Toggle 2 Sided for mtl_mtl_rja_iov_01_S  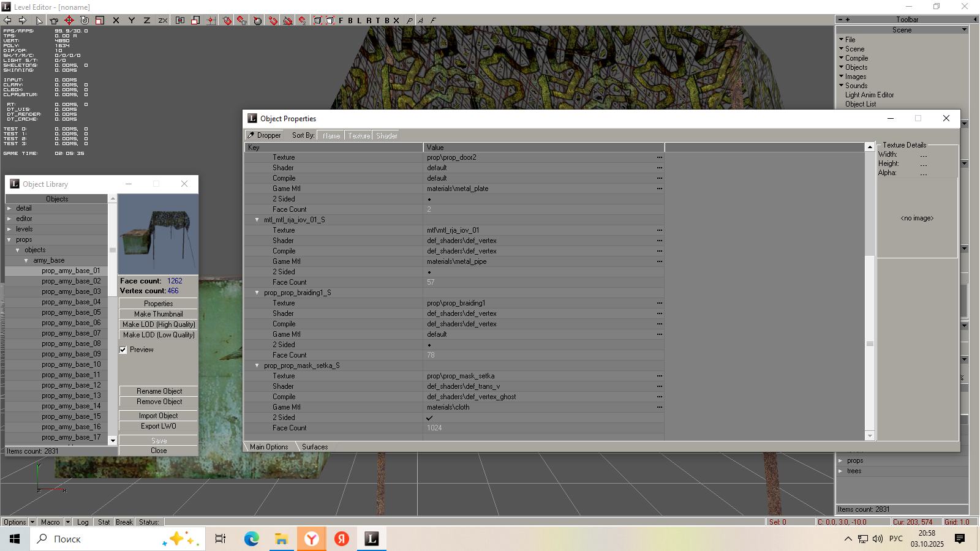pos(429,272)
